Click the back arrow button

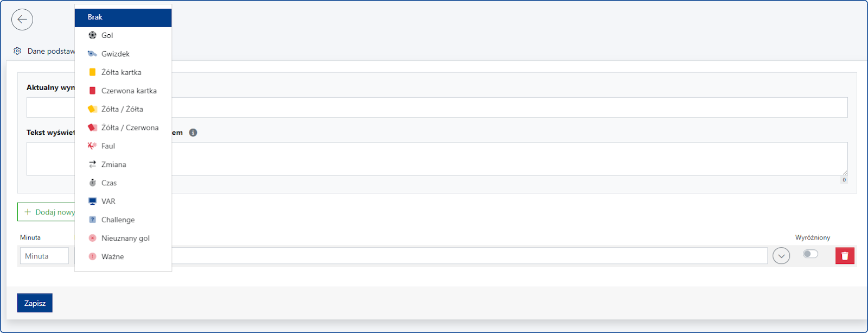point(22,20)
